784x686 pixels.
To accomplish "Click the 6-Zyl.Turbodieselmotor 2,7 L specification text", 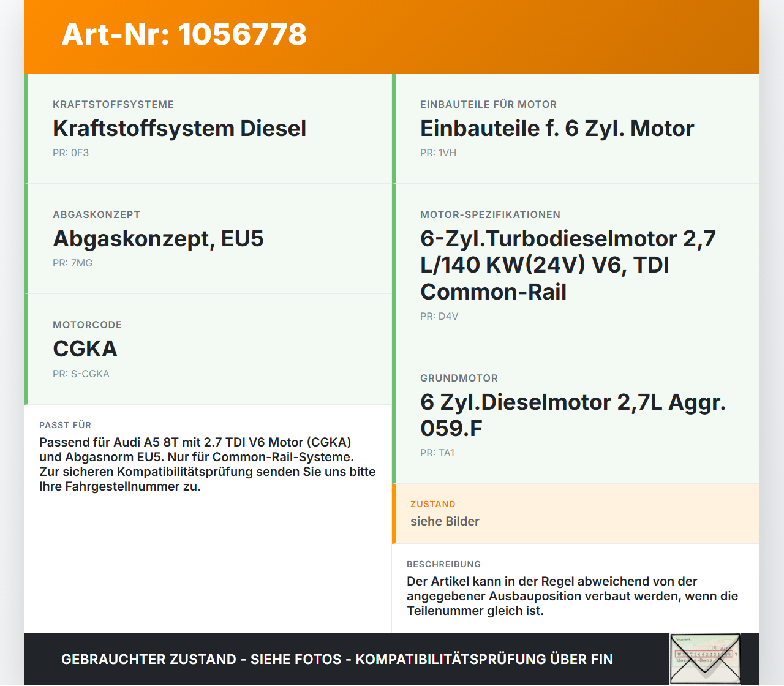I will click(x=568, y=265).
